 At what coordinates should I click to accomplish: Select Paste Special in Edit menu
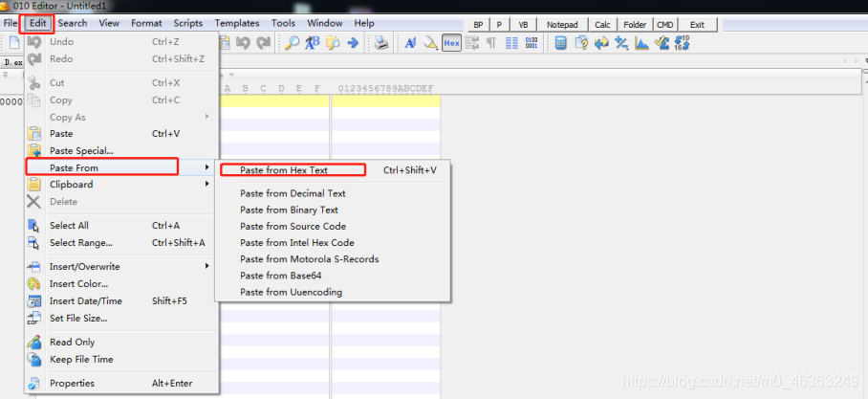[121, 151]
